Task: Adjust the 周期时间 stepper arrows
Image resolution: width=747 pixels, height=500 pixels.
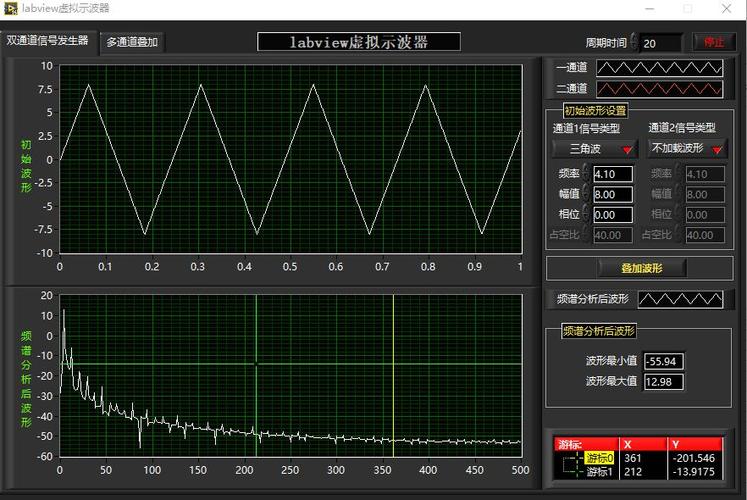Action: click(634, 42)
